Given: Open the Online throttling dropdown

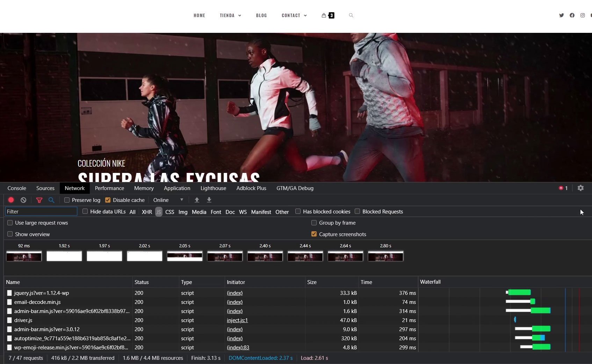Looking at the screenshot, I should [168, 200].
